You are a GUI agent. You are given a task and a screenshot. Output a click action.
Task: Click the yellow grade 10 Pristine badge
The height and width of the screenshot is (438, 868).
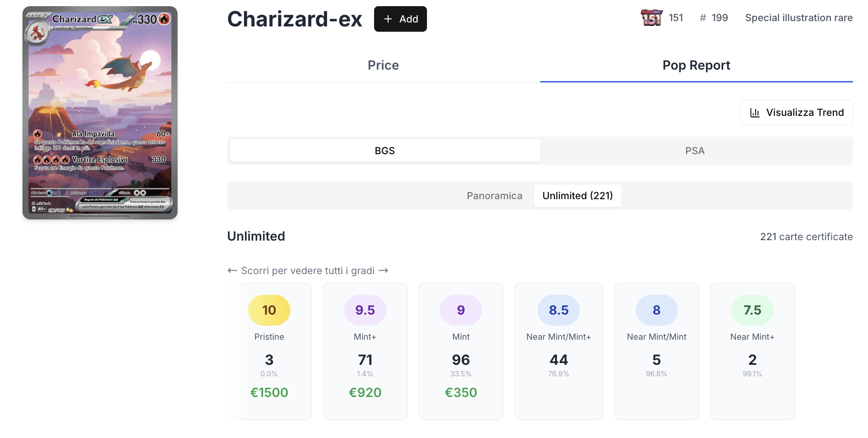(269, 310)
